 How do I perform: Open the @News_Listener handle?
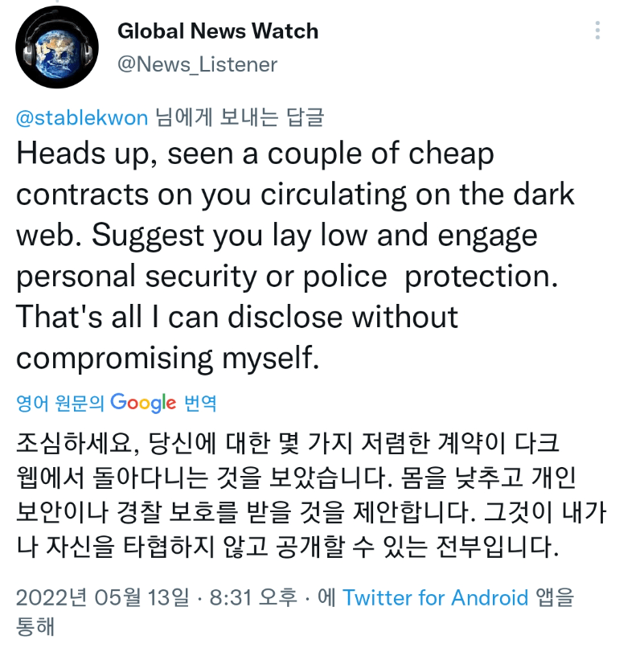coord(197,64)
